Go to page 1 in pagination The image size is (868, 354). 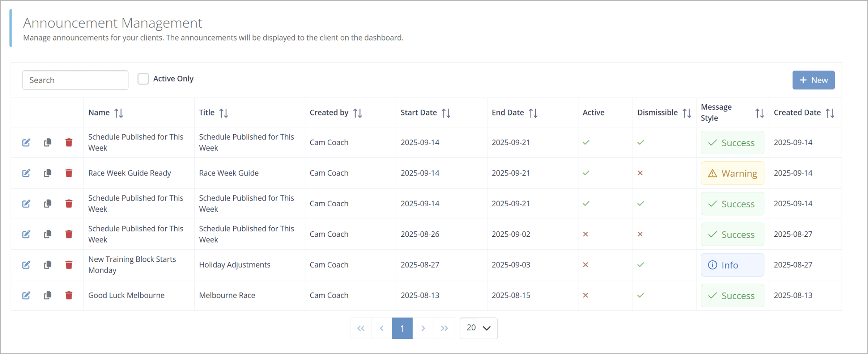pyautogui.click(x=402, y=328)
